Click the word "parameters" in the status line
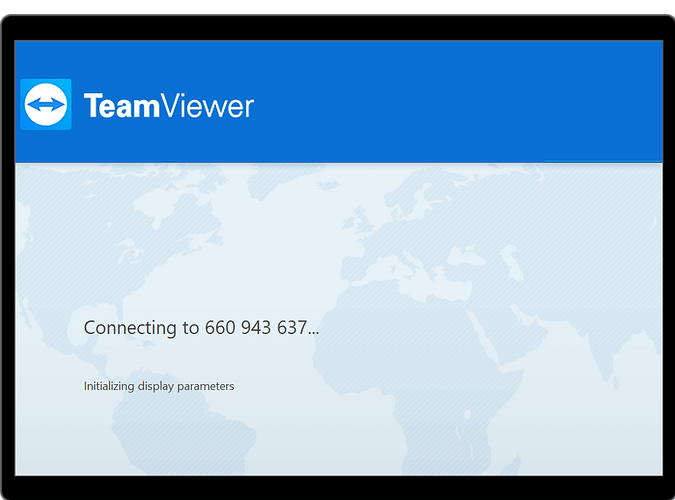Viewport: 675px width, 500px height. [206, 386]
